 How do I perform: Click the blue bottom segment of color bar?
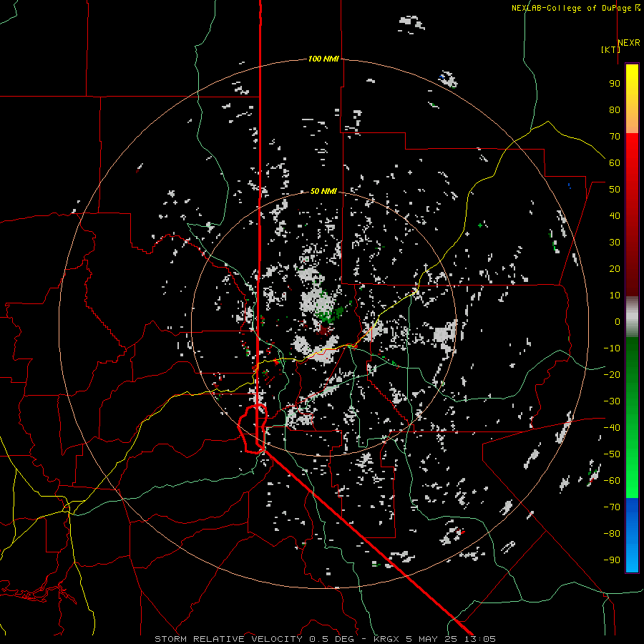coord(632,535)
